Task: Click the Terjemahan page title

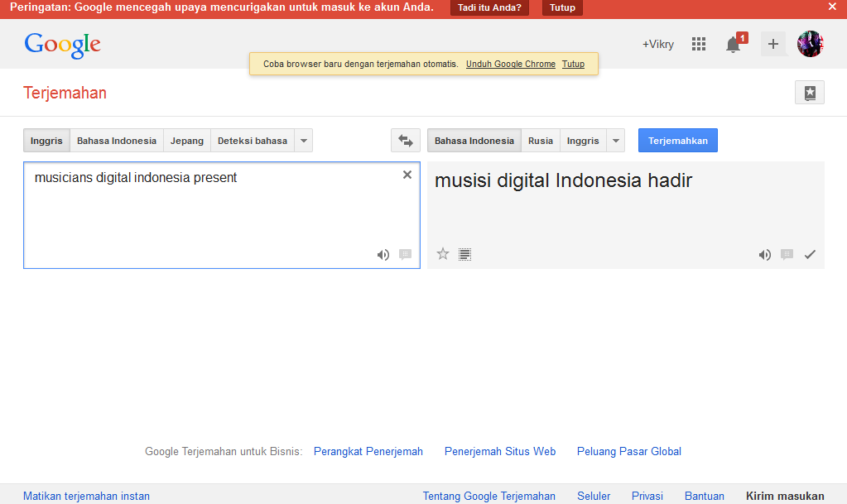Action: tap(65, 93)
